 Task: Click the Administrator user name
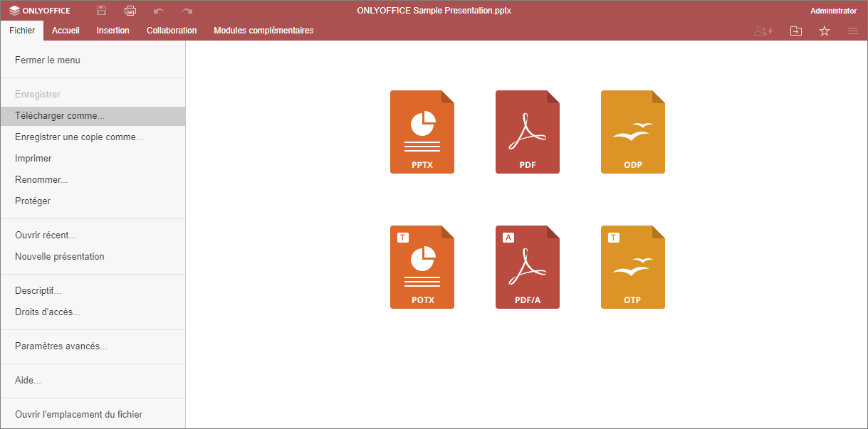[x=833, y=11]
